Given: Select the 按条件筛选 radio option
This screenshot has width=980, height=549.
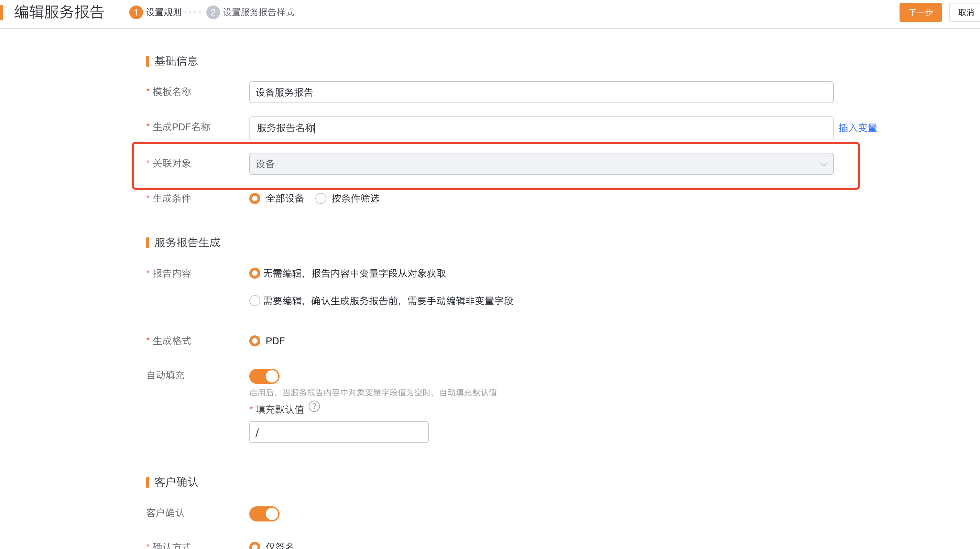Looking at the screenshot, I should coord(321,198).
